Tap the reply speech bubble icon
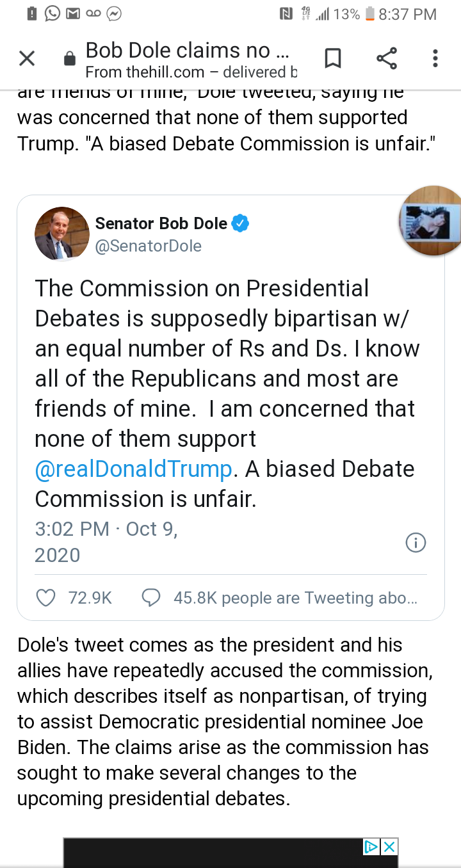This screenshot has height=868, width=461. click(x=150, y=598)
